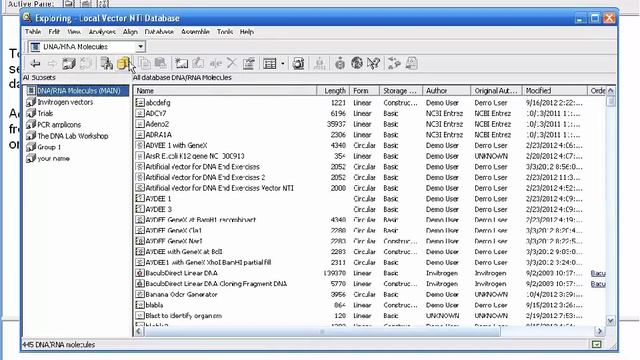Select The DNA Lab Workshop subset
Image resolution: width=640 pixels, height=360 pixels.
[68, 136]
